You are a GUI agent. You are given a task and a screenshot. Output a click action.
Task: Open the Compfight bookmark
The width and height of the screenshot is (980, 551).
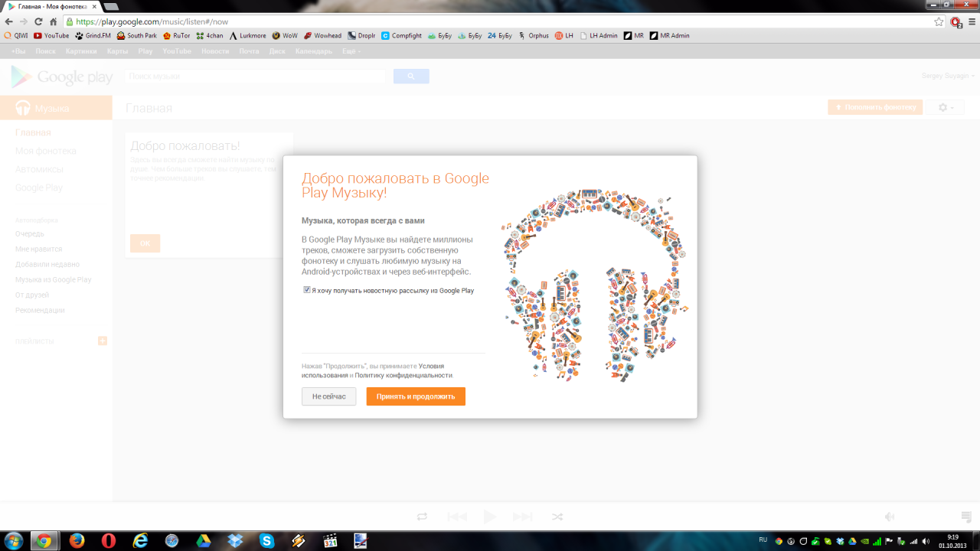tap(402, 35)
